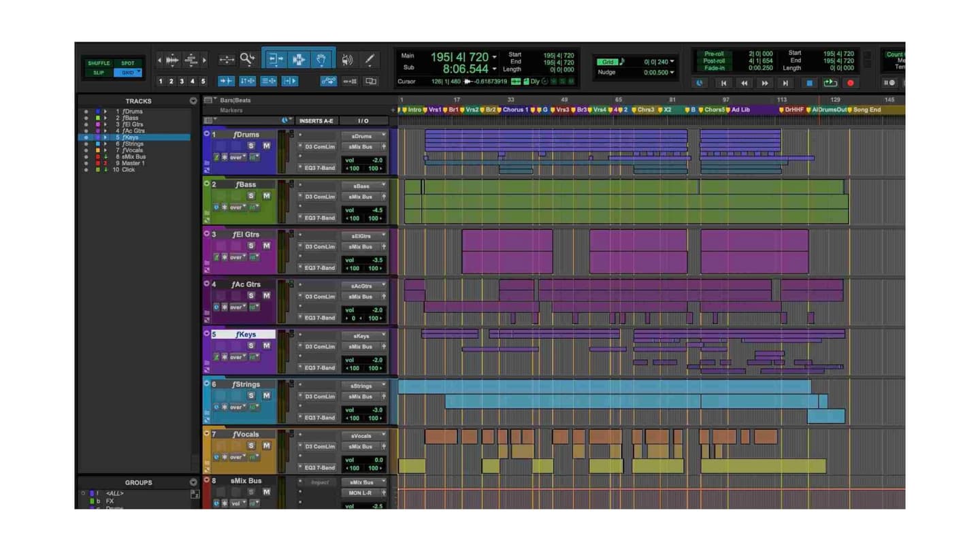Select fStrings in the Tracks list

[134, 144]
